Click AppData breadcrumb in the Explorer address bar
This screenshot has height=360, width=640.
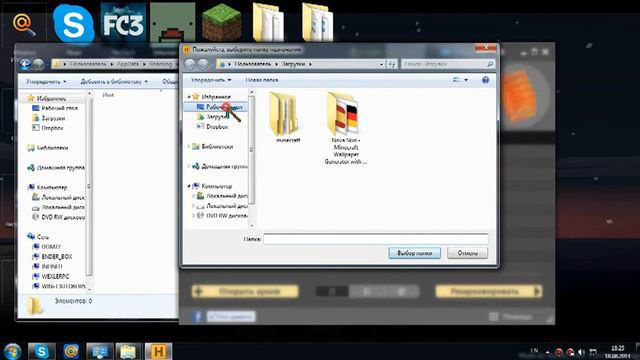coord(128,64)
